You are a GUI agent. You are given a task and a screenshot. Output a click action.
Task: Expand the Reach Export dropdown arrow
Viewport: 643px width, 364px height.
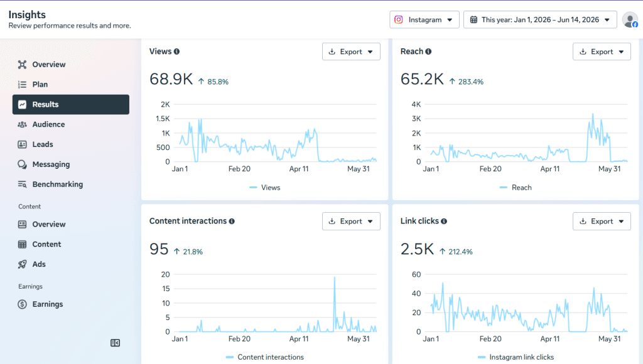pyautogui.click(x=621, y=52)
